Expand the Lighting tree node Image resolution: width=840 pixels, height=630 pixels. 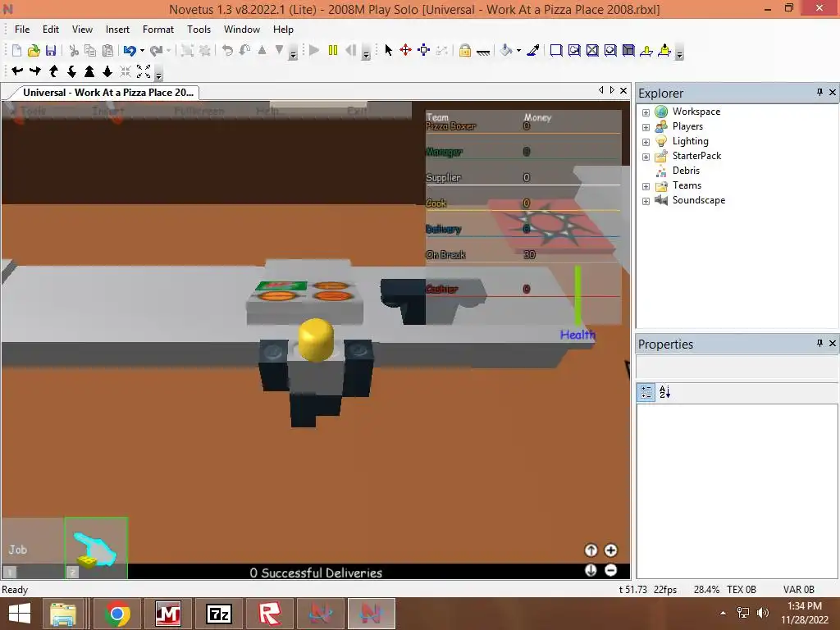(x=646, y=142)
